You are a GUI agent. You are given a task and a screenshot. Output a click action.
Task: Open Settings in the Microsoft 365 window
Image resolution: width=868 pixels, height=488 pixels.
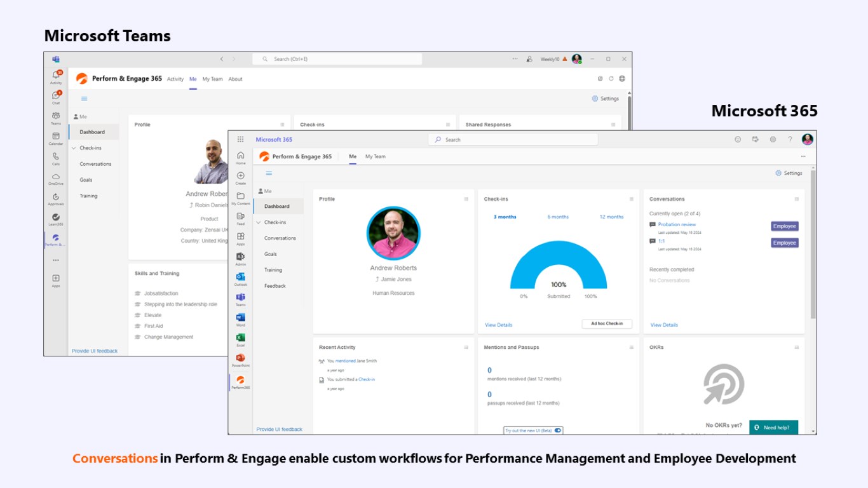[x=789, y=173]
